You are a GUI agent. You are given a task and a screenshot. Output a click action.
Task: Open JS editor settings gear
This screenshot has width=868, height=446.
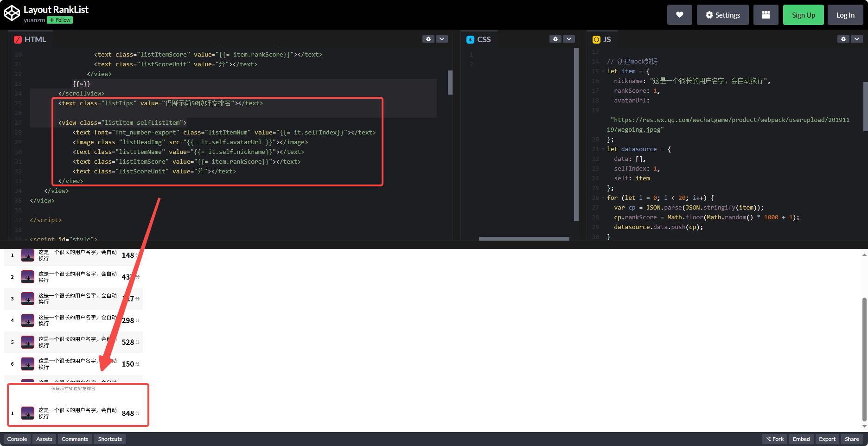pyautogui.click(x=843, y=39)
